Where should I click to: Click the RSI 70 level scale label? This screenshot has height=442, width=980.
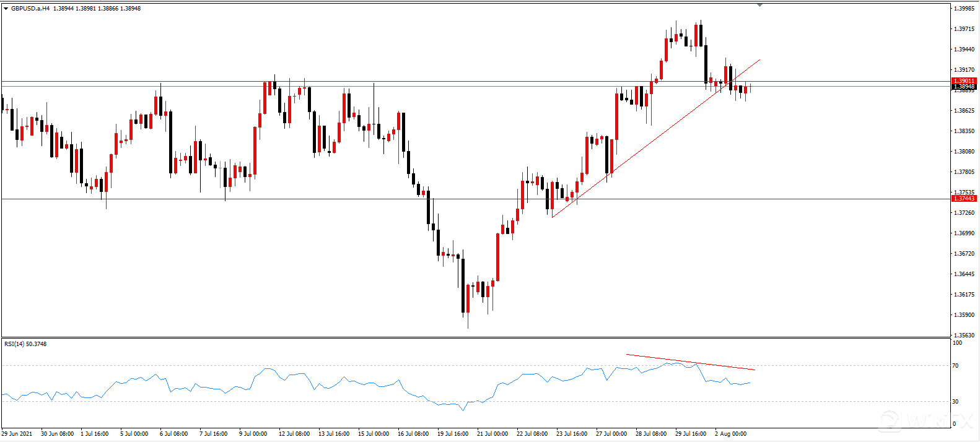956,366
